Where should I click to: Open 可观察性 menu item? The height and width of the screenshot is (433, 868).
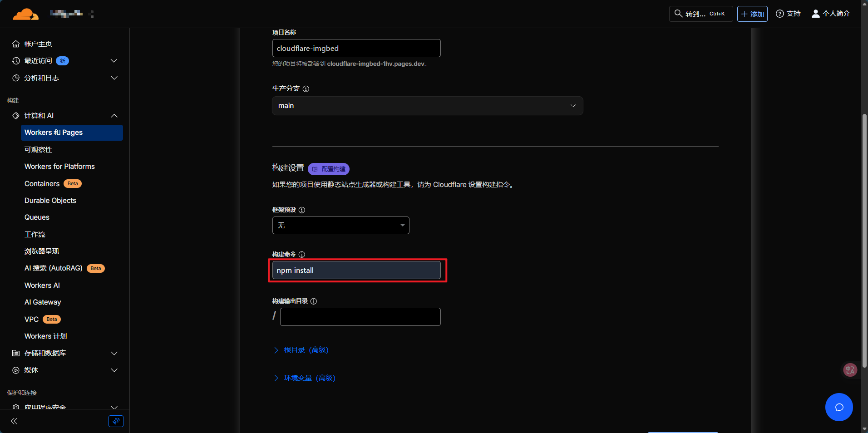(x=38, y=150)
